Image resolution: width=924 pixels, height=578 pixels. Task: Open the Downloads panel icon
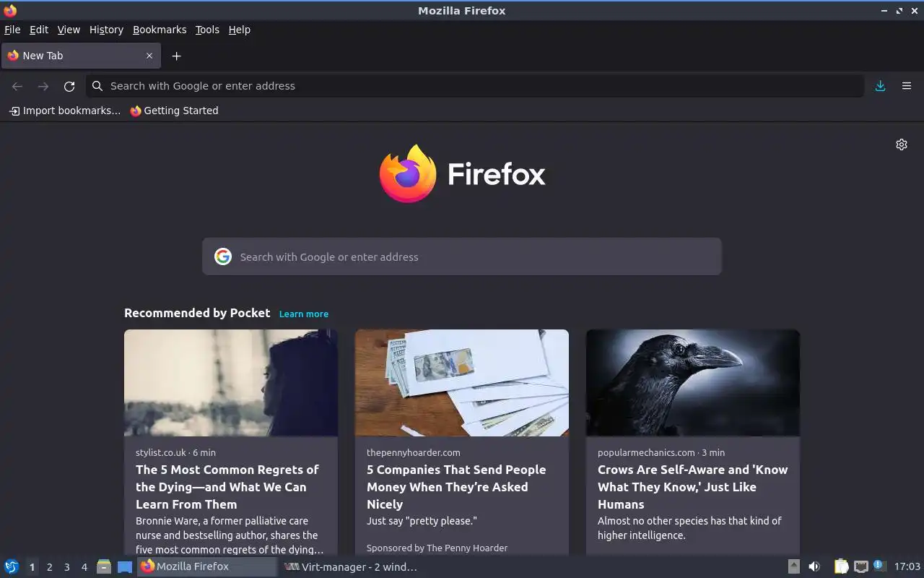(880, 86)
